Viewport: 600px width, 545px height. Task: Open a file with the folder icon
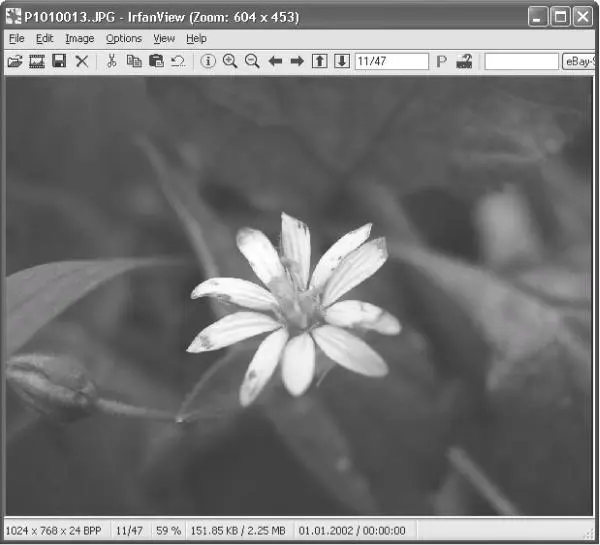15,61
